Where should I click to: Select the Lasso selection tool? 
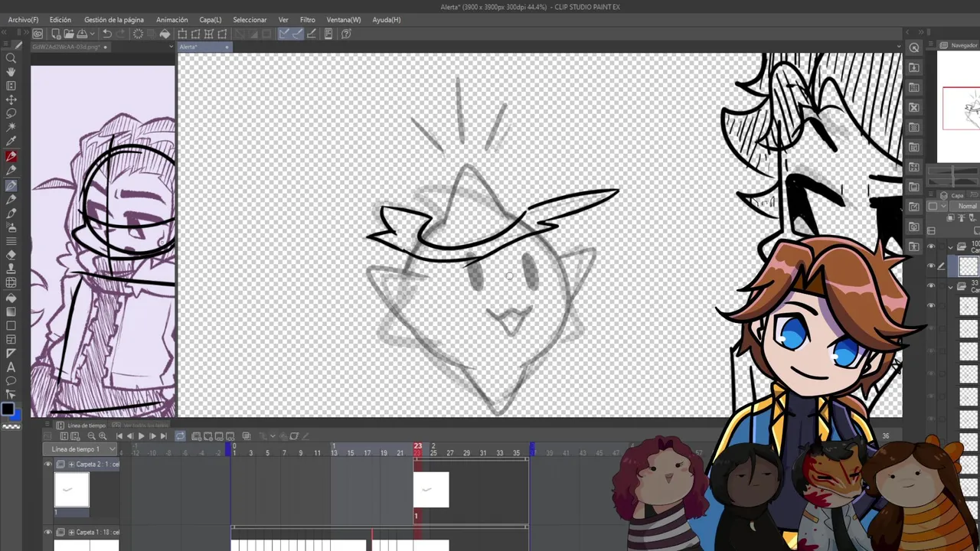(11, 113)
